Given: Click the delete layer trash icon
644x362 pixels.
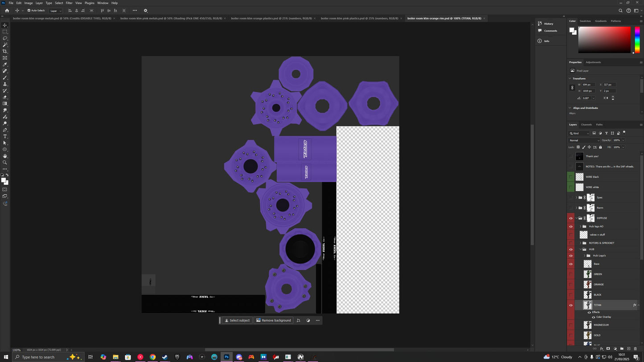Looking at the screenshot, I should (635, 349).
